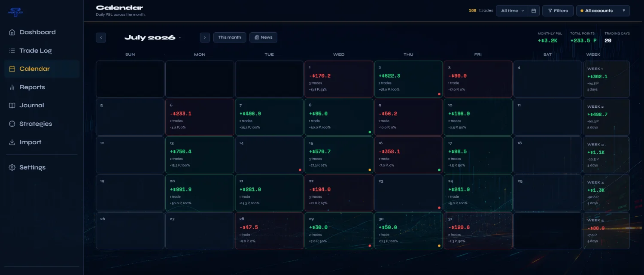Click the app logo in the sidebar
The image size is (644, 275).
(x=15, y=12)
